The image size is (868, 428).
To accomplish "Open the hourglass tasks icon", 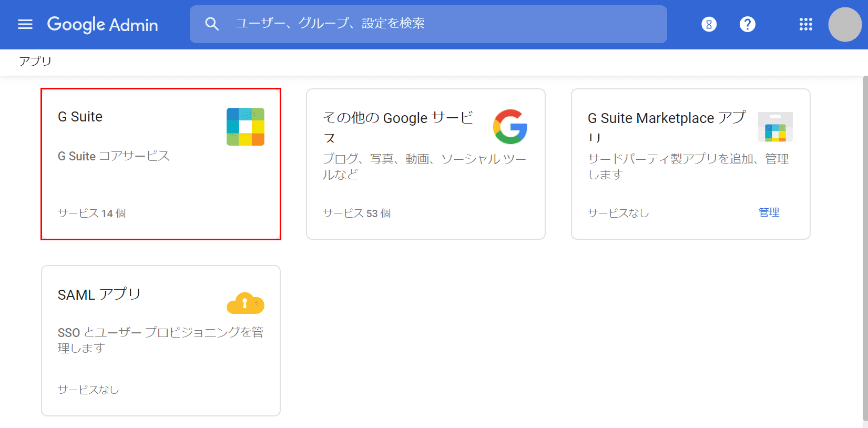I will [x=709, y=24].
